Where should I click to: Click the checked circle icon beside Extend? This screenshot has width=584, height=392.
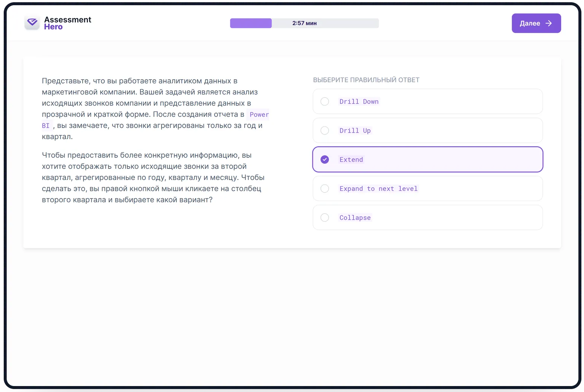coord(325,160)
